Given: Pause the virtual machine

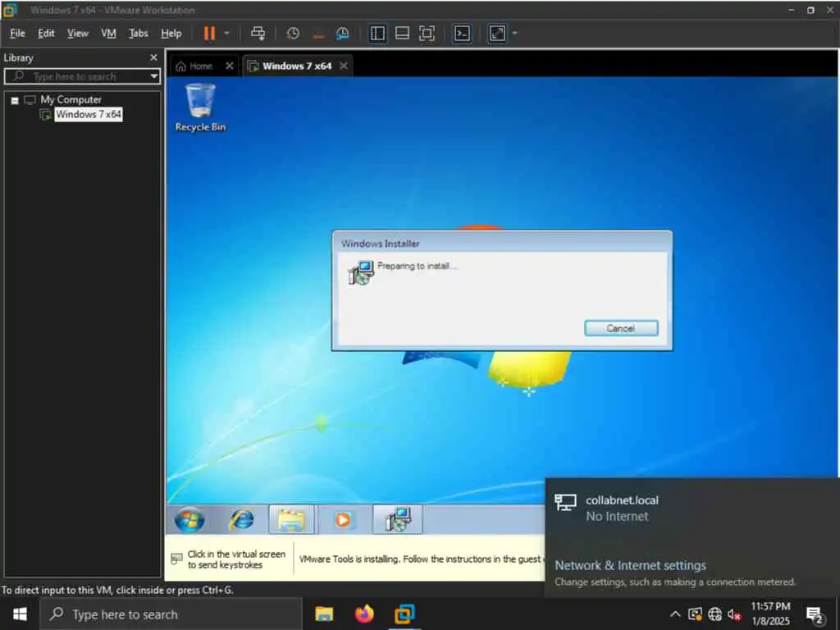Looking at the screenshot, I should (209, 33).
